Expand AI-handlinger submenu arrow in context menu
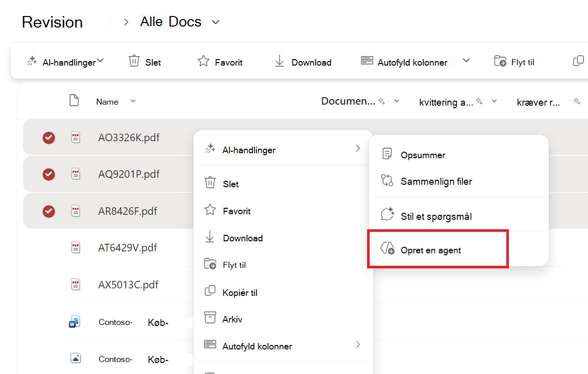Screen dimensions: 588x374 click(x=358, y=148)
